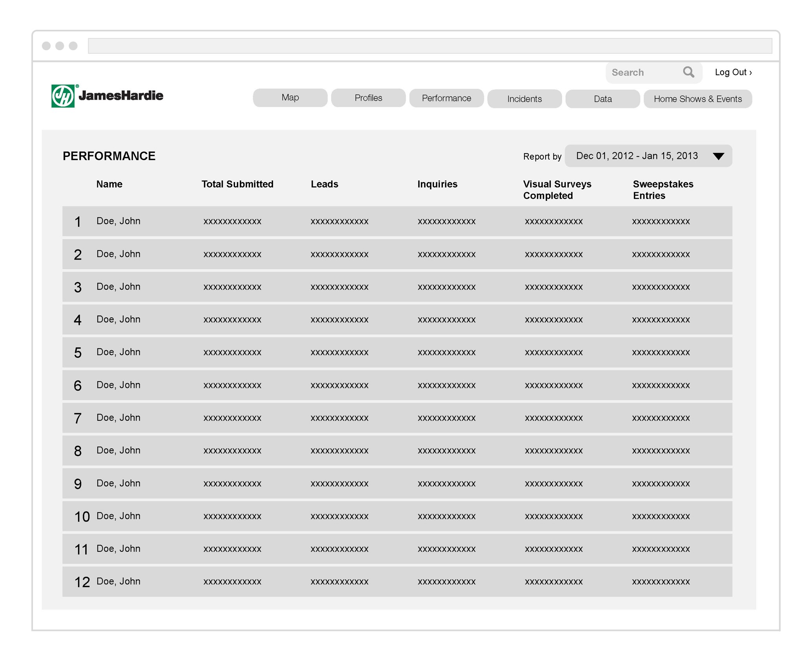Click rank number 1
The height and width of the screenshot is (662, 812).
(78, 222)
